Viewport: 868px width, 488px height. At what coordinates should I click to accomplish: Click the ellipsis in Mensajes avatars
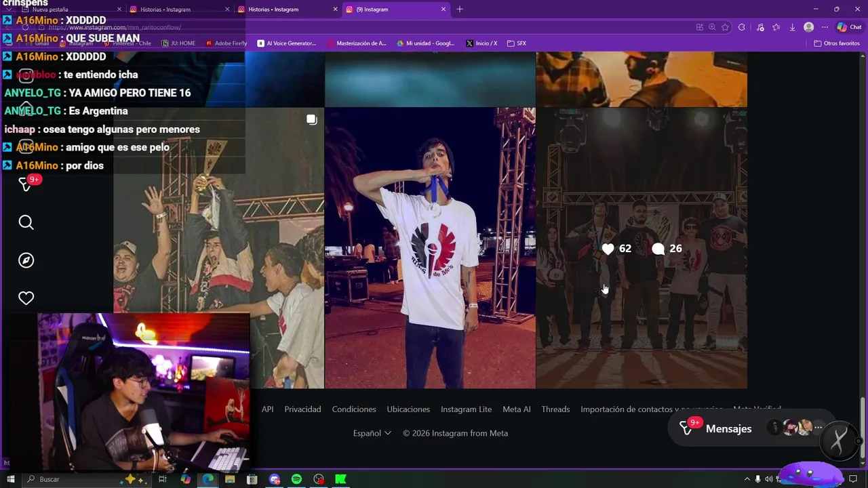click(818, 428)
